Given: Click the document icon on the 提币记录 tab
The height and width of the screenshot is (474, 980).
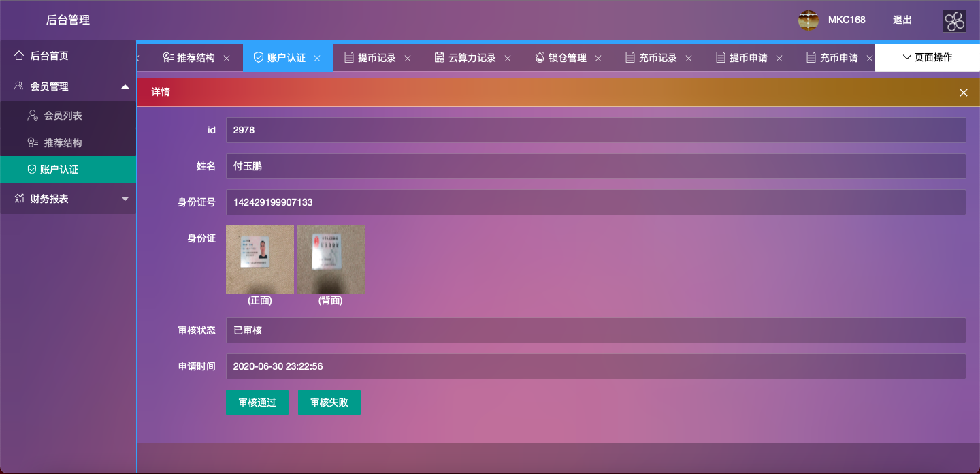Looking at the screenshot, I should [x=349, y=57].
